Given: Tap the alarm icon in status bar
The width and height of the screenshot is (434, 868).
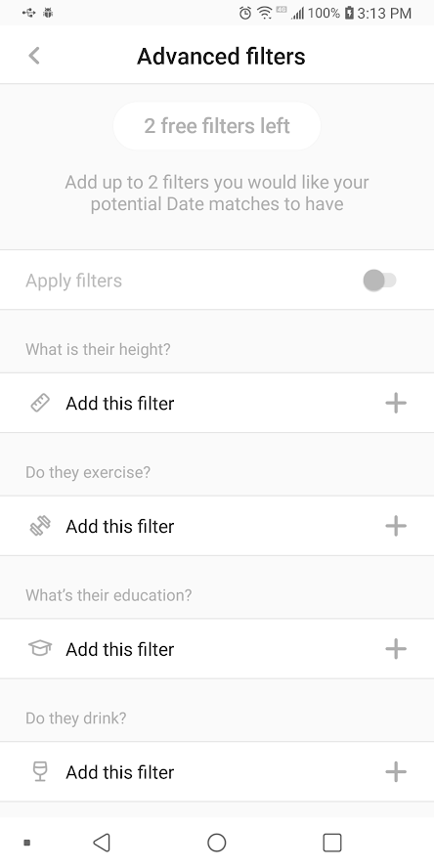Looking at the screenshot, I should pos(245,13).
